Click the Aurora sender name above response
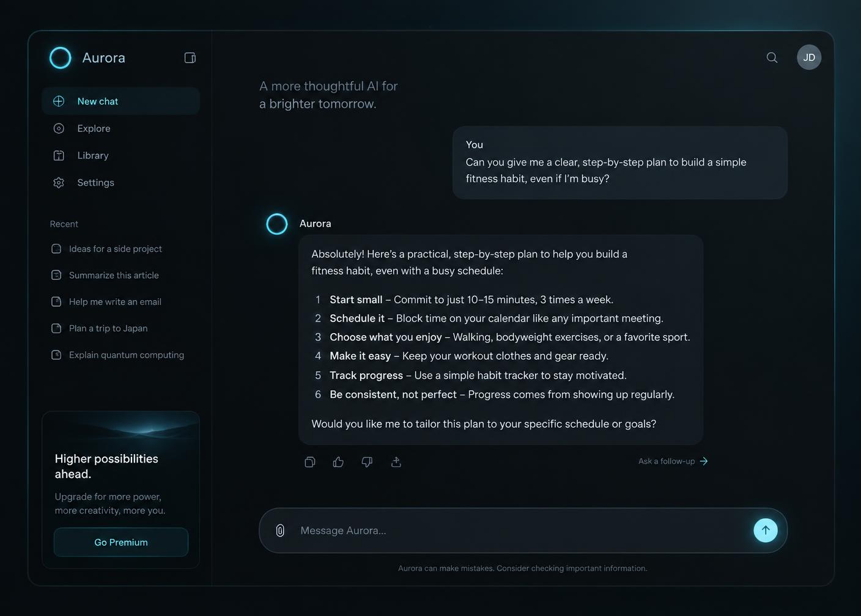This screenshot has width=861, height=616. 316,224
